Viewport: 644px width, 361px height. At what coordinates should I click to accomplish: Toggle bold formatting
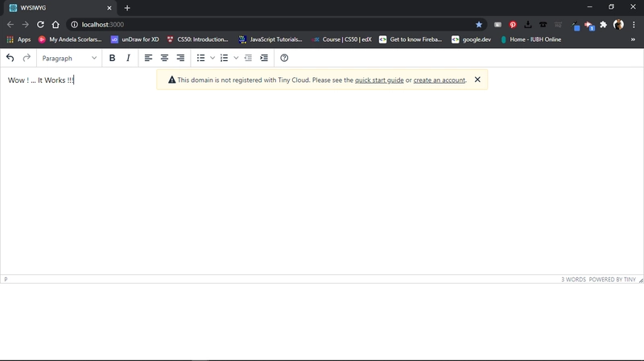coord(112,58)
